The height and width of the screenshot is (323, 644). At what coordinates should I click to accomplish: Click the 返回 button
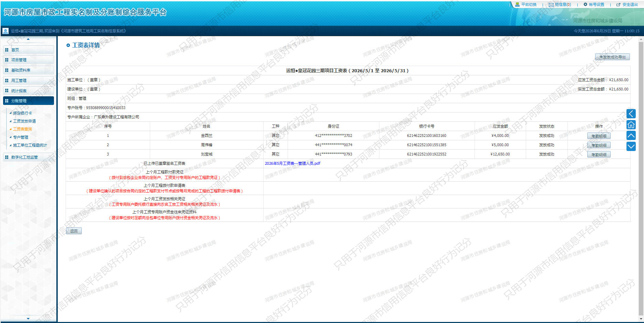point(74,231)
